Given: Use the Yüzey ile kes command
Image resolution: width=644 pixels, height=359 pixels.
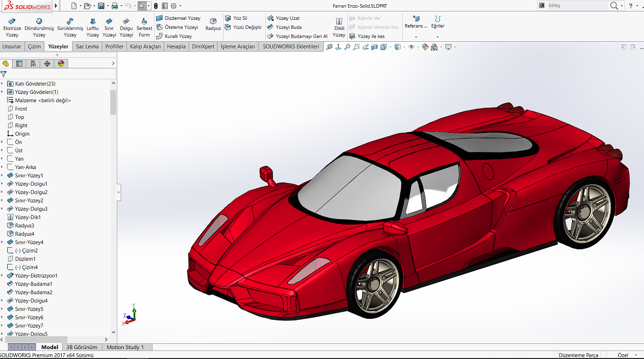Looking at the screenshot, I should coord(367,36).
